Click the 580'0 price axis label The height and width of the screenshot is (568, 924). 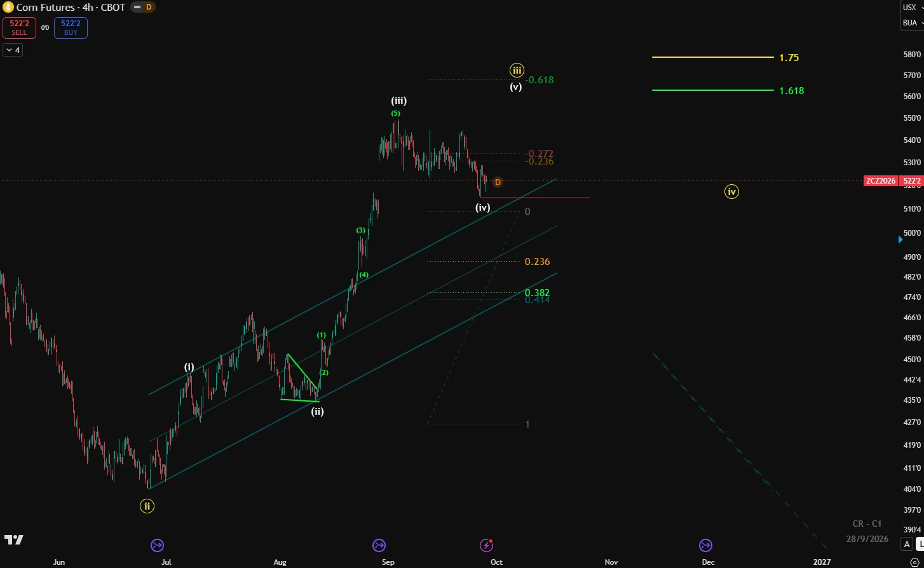point(913,55)
